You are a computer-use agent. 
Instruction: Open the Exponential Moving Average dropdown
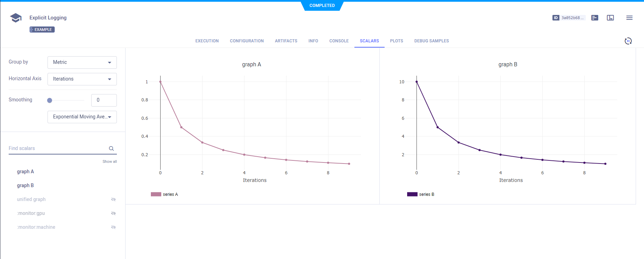click(x=82, y=117)
